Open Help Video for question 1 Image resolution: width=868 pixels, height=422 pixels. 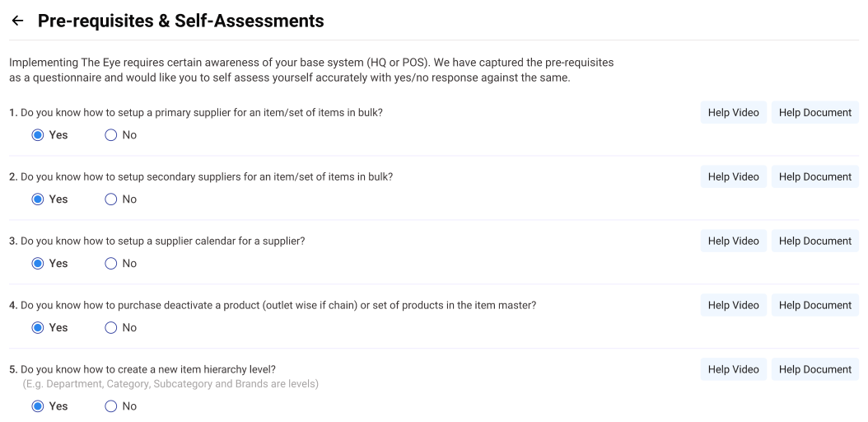(x=733, y=113)
